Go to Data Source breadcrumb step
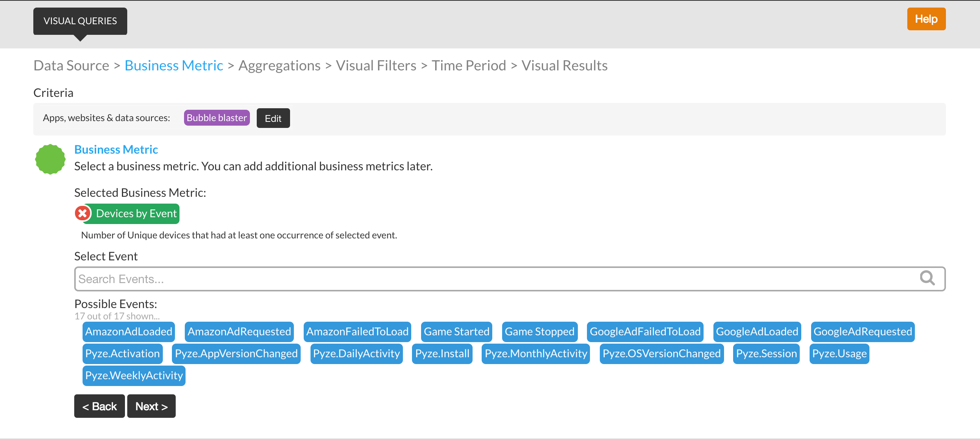 [71, 65]
